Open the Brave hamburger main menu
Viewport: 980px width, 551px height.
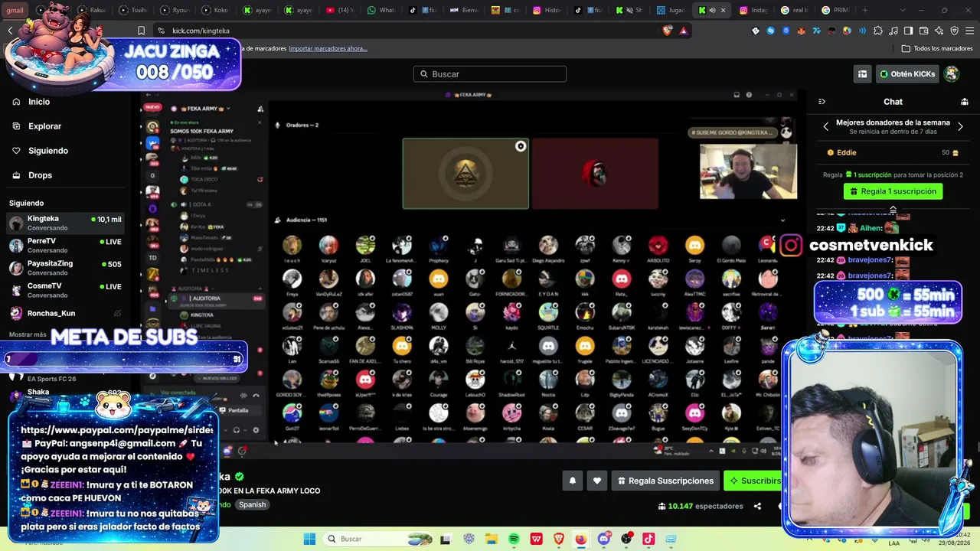(969, 31)
